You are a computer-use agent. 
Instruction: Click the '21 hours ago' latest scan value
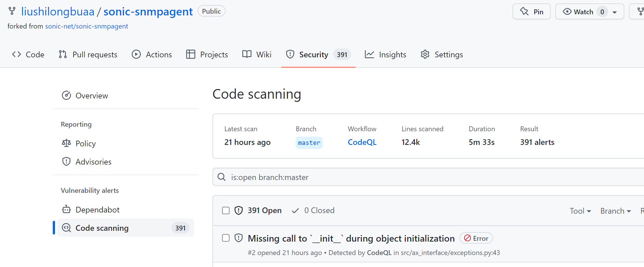(247, 142)
